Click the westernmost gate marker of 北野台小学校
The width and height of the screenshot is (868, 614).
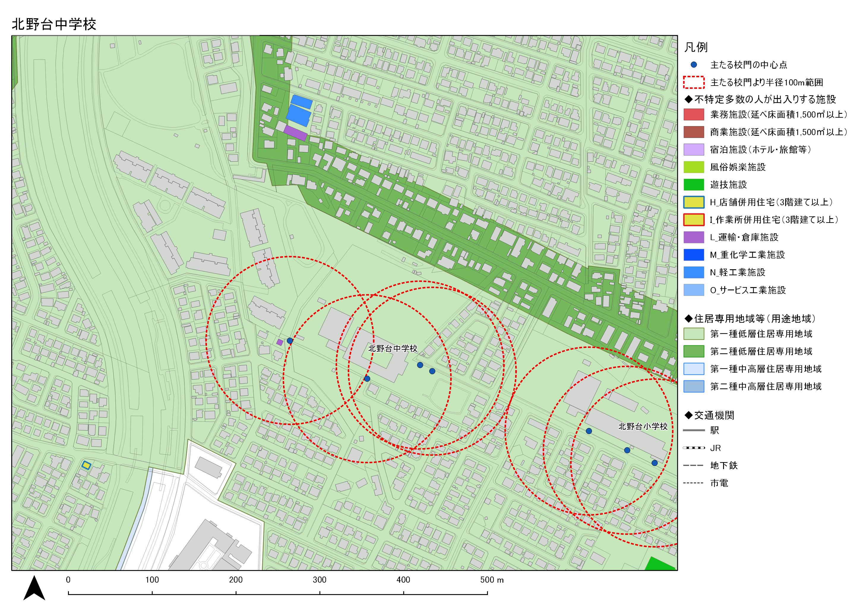[x=589, y=431]
